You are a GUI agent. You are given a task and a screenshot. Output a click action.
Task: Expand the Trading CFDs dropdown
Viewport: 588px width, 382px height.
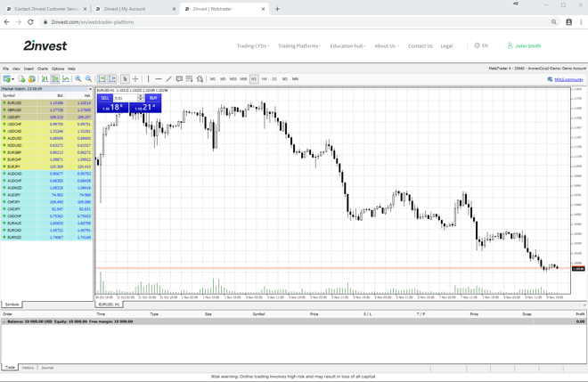[x=253, y=45]
